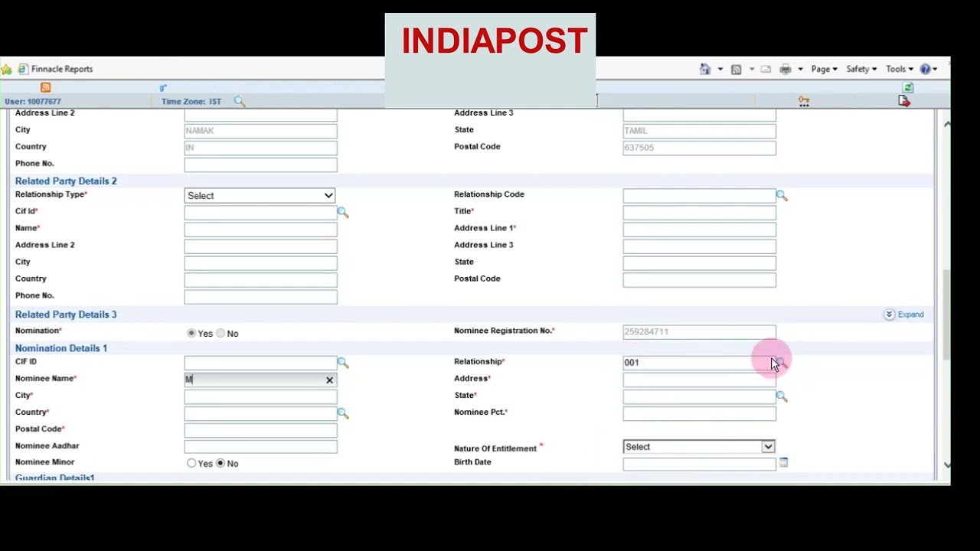Click the logout document arrow icon
The height and width of the screenshot is (551, 980).
(904, 101)
